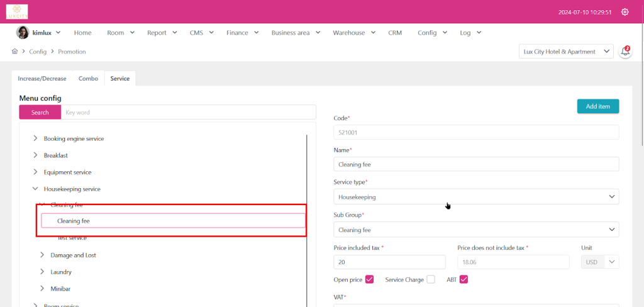The image size is (644, 307).
Task: Click the kimlux user avatar
Action: point(23,33)
